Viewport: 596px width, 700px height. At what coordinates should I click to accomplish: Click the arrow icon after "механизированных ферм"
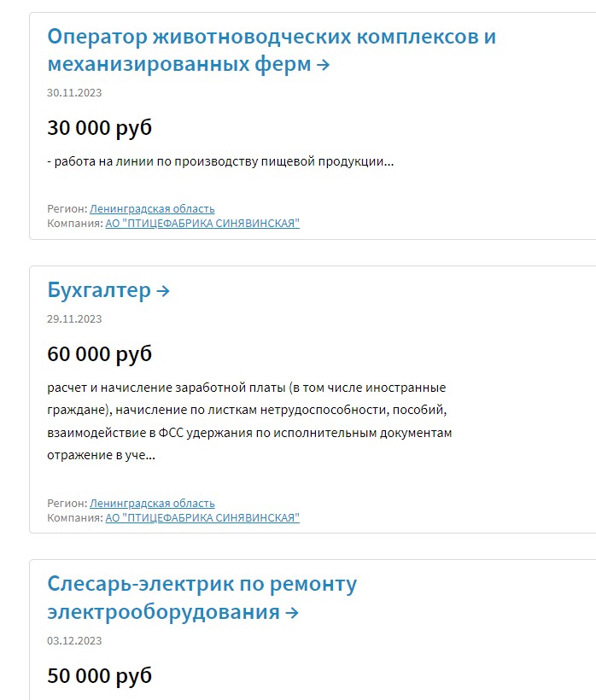(324, 65)
